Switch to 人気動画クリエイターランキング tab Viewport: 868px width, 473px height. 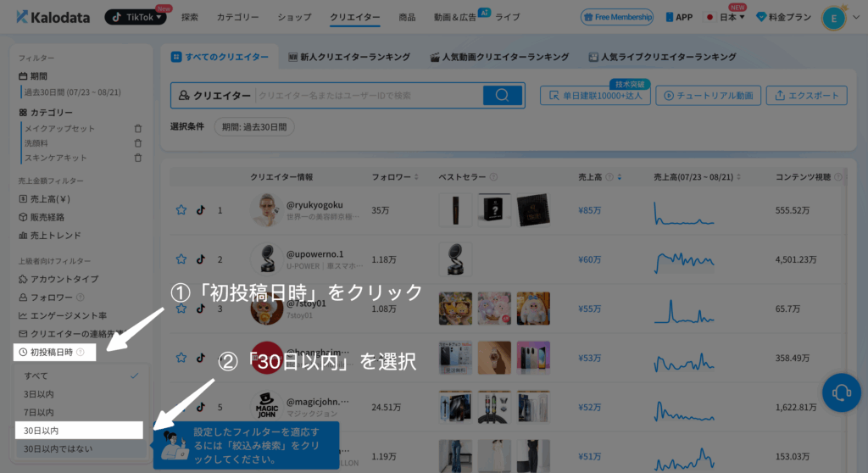[500, 57]
